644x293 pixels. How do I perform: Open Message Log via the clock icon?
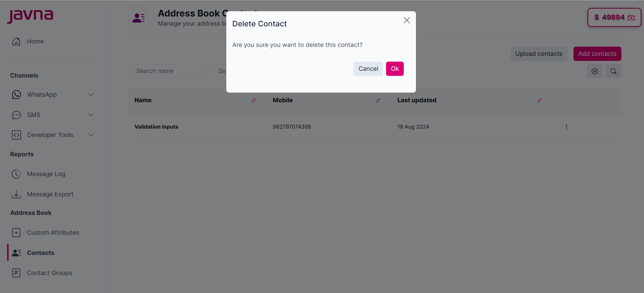pos(16,174)
